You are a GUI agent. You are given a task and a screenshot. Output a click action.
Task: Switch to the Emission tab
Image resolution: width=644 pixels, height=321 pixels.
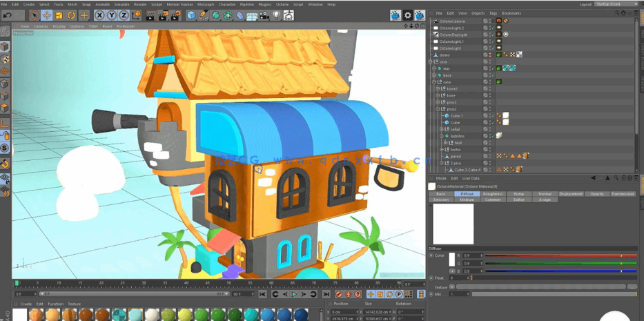coord(440,200)
